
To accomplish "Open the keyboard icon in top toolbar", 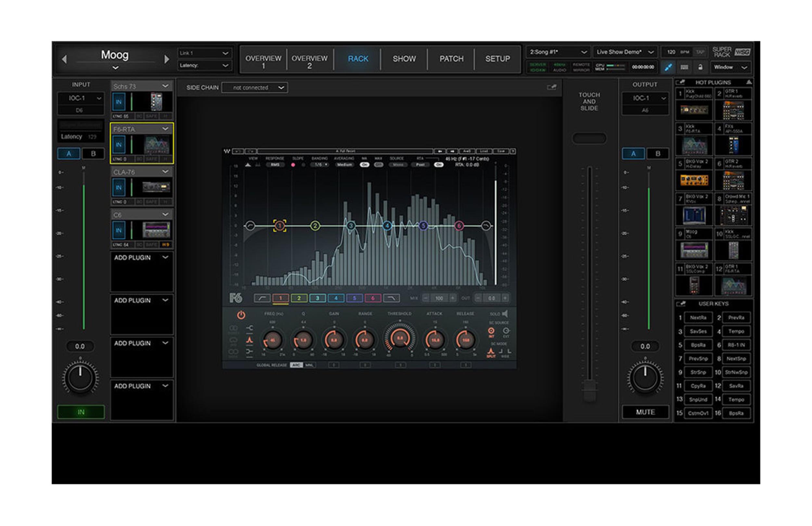I will click(x=684, y=67).
